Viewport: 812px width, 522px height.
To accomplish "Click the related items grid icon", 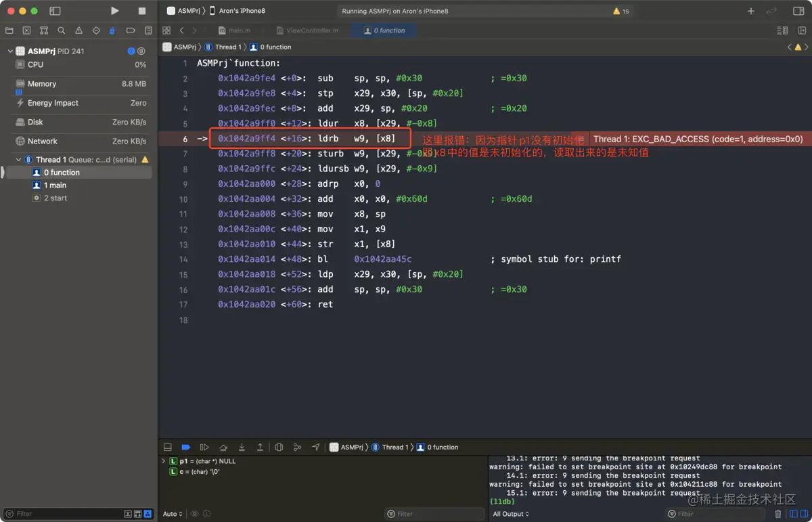I will (166, 30).
